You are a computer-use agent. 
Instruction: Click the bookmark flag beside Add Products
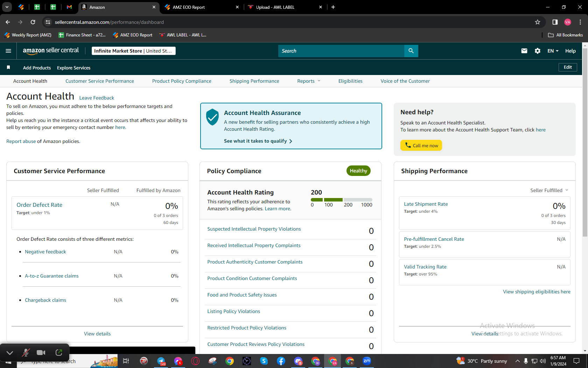coord(8,67)
